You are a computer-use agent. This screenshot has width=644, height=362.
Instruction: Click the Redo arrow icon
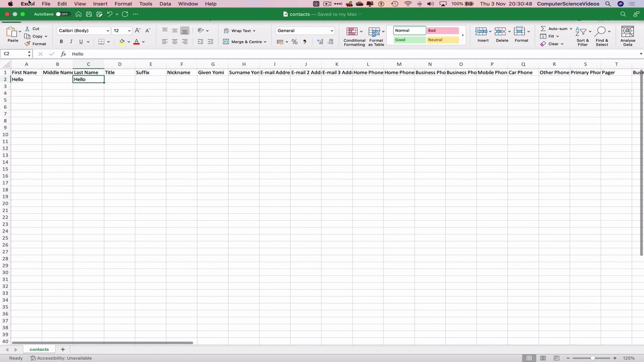tap(125, 14)
